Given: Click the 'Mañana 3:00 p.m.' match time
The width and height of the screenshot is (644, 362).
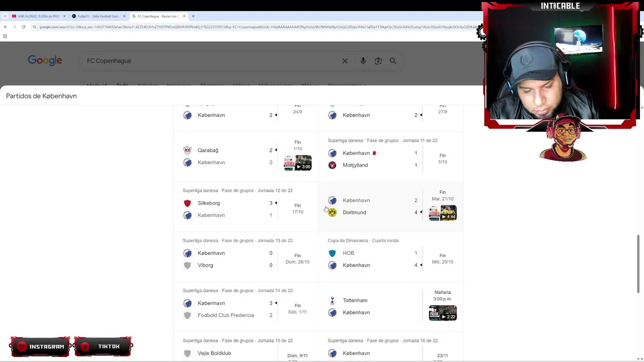Looking at the screenshot, I should (x=443, y=295).
